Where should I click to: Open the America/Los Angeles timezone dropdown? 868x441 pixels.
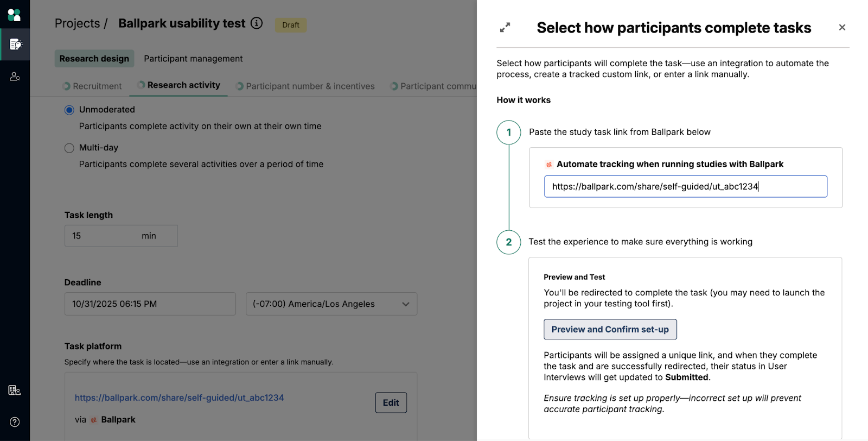331,304
